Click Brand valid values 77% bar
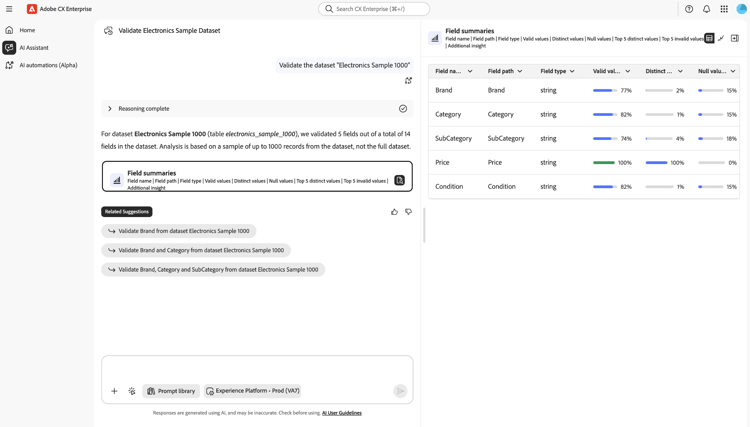Screen dimensions: 750x427 tap(605, 90)
